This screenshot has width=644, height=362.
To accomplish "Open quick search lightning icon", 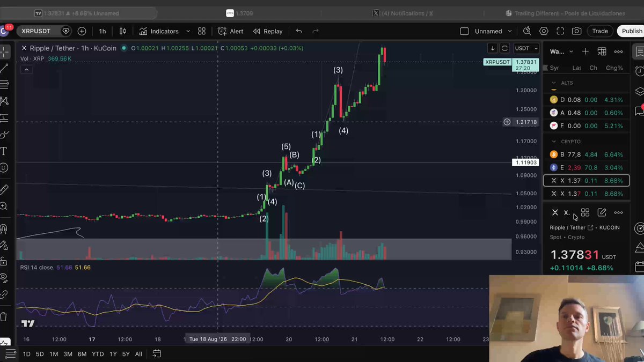I will tap(527, 31).
